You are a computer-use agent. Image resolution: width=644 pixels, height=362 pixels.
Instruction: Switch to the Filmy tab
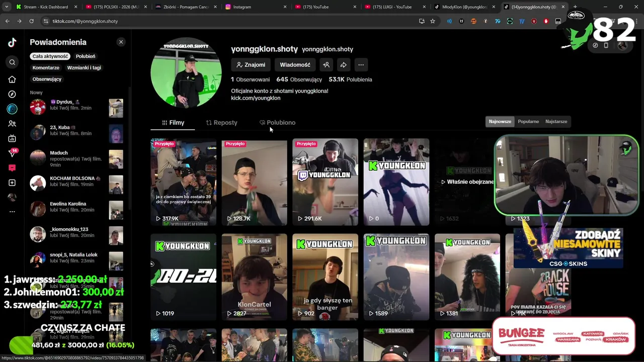(173, 123)
